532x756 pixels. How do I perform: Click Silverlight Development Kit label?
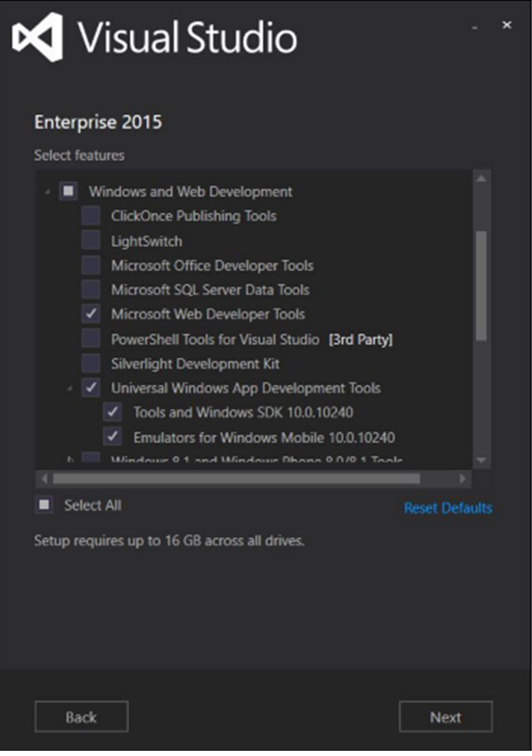point(195,364)
